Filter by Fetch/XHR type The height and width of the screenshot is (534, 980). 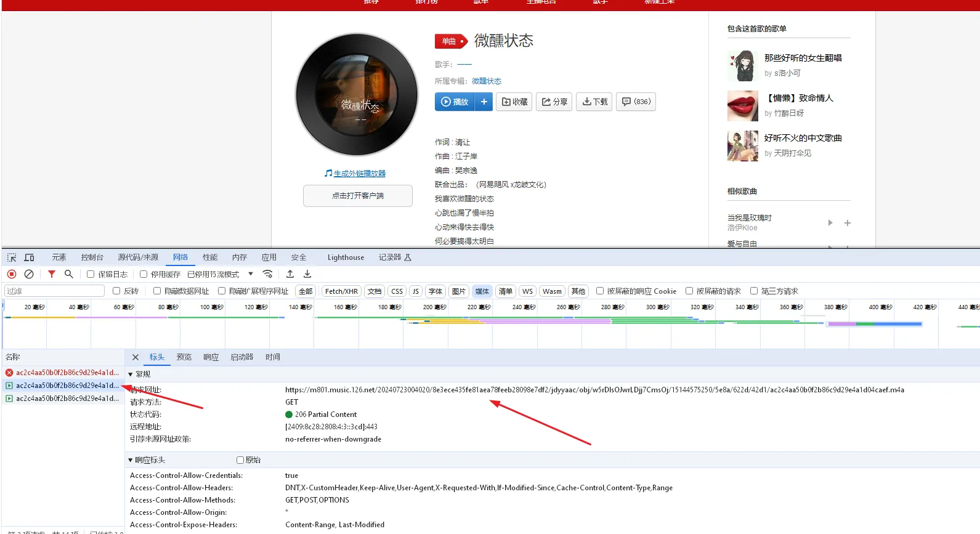(x=341, y=291)
